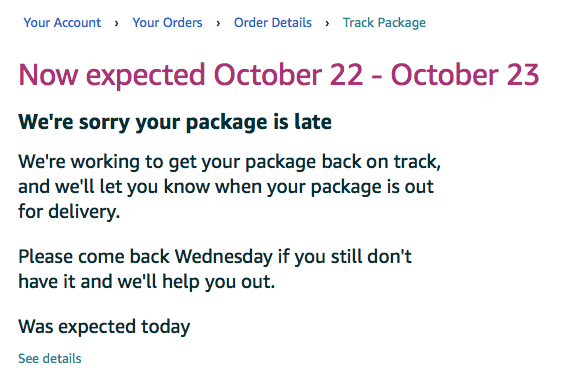The width and height of the screenshot is (564, 387).
Task: Click the line mentioning back on track
Action: [229, 162]
